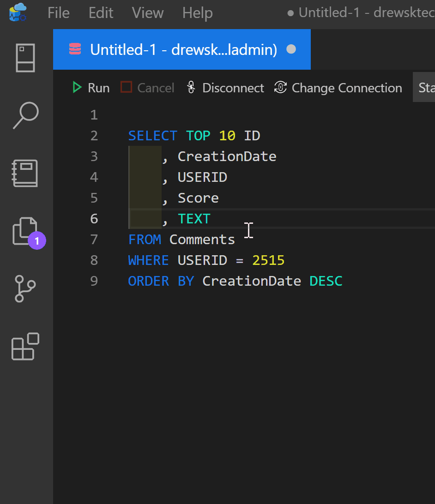The width and height of the screenshot is (435, 504).
Task: Click Disconnect in the query toolbar
Action: (x=225, y=88)
